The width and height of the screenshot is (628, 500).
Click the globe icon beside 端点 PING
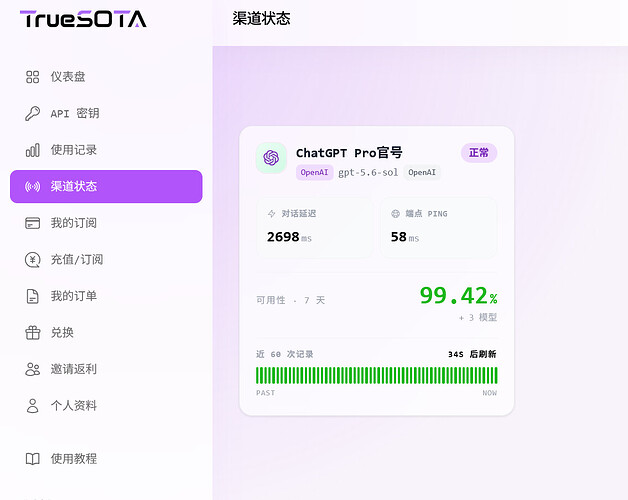click(x=395, y=214)
